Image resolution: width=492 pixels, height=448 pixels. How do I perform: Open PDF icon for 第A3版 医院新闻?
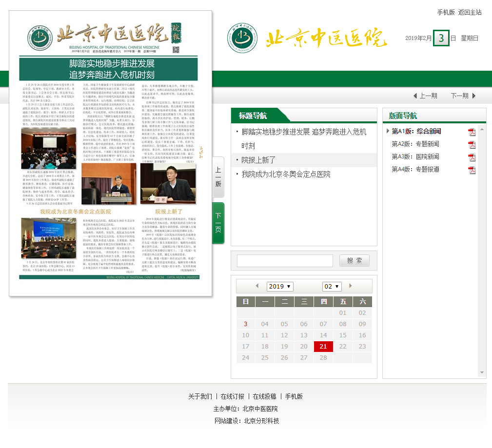(x=472, y=157)
